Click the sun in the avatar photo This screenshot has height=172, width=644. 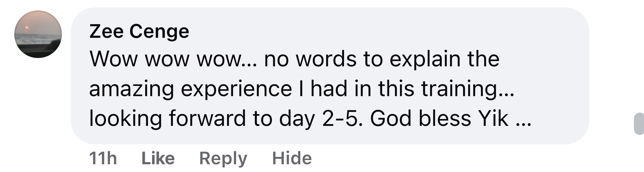pyautogui.click(x=27, y=27)
